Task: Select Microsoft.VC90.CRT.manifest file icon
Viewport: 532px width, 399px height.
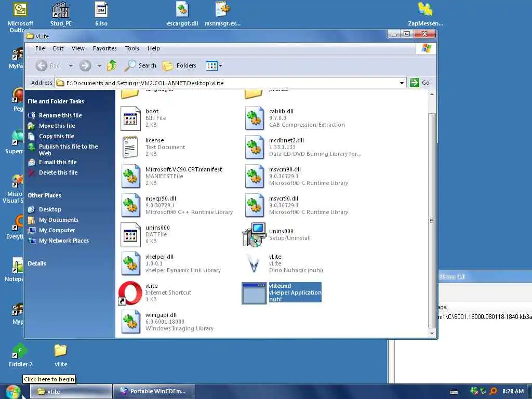Action: (x=131, y=177)
